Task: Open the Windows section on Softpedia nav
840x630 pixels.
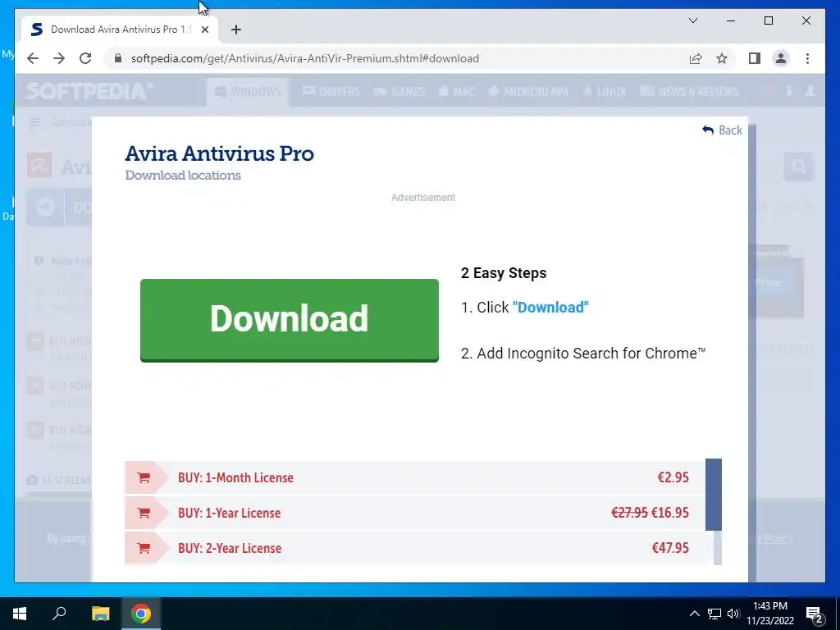Action: point(248,92)
